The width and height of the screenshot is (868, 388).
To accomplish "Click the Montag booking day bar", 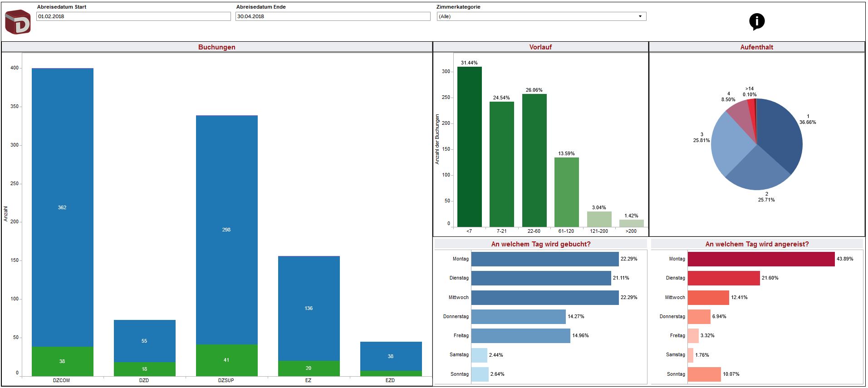I will click(544, 259).
